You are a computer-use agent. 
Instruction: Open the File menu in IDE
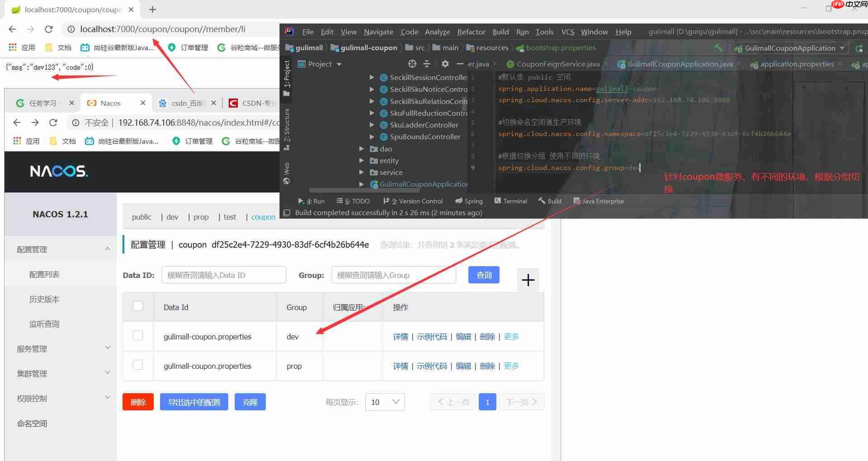click(308, 32)
